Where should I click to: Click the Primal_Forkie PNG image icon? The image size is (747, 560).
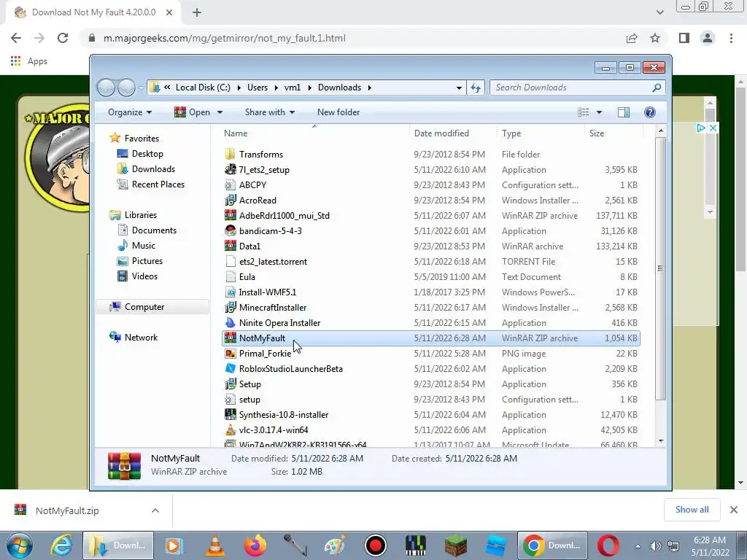click(x=230, y=354)
